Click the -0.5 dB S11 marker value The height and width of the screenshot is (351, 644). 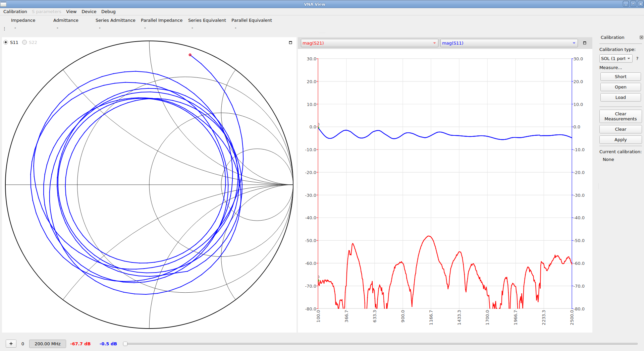tap(108, 344)
